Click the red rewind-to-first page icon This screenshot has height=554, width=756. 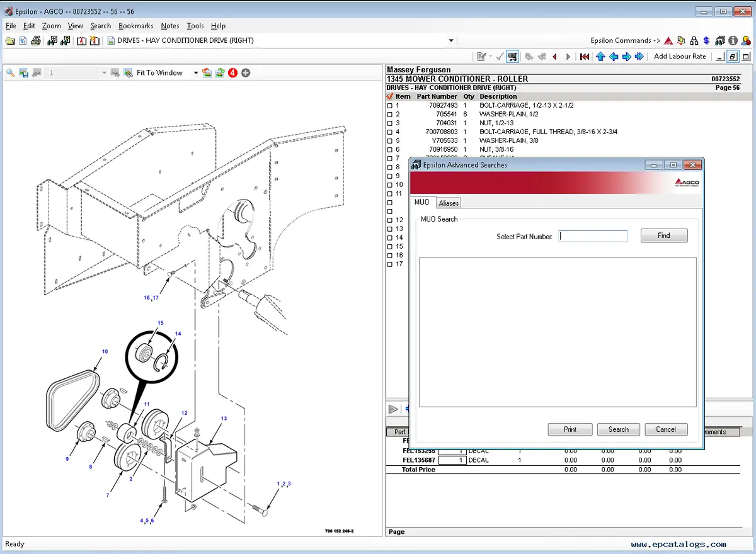click(x=585, y=57)
